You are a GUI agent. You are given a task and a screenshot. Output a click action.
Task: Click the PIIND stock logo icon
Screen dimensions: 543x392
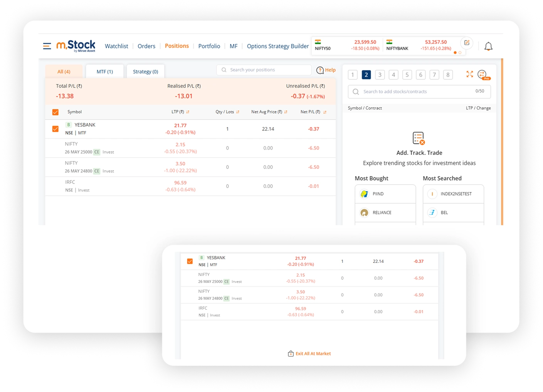[364, 194]
